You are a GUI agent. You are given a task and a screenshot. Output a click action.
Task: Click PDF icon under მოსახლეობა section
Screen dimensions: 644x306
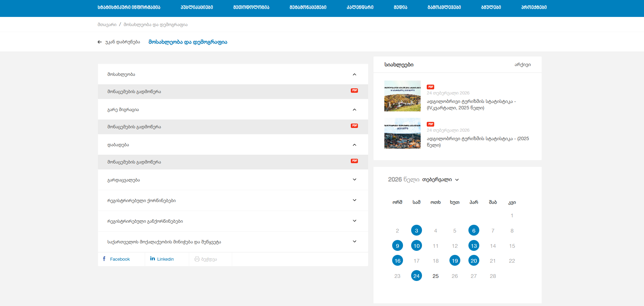354,91
